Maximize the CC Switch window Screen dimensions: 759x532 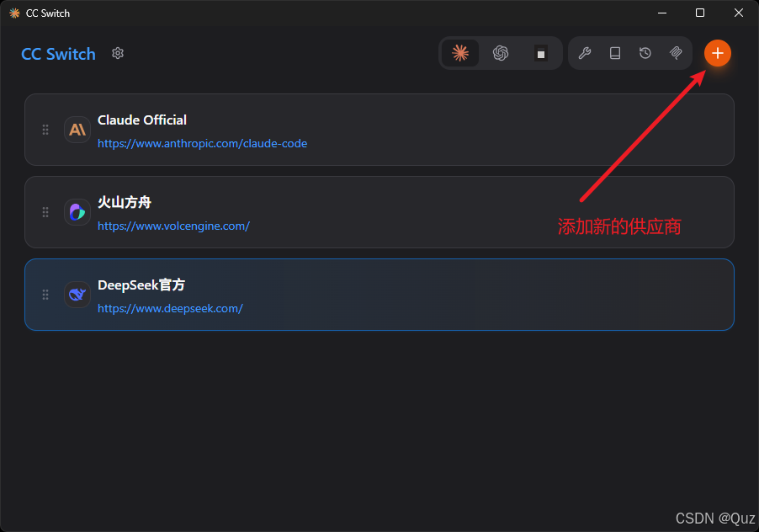tap(700, 13)
